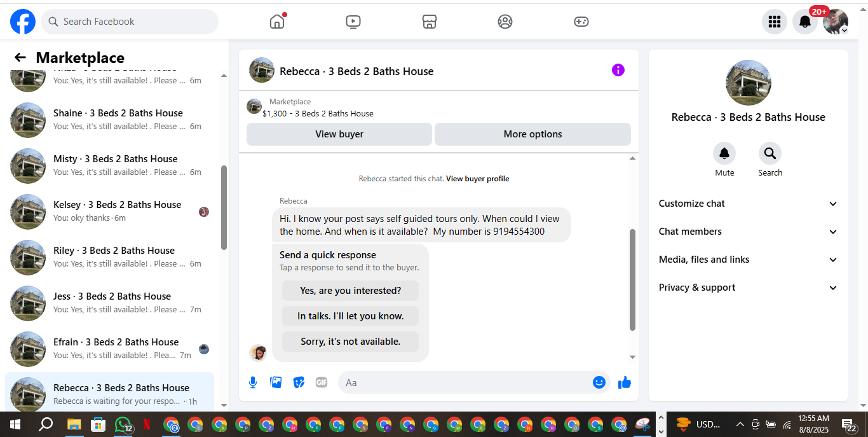Click the voice clip microphone icon
Screen dimensions: 868x437
click(253, 382)
